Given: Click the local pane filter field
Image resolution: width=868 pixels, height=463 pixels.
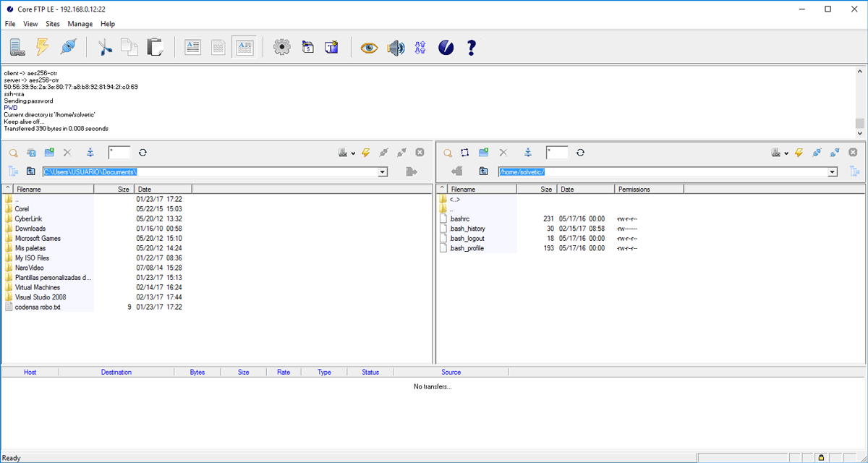Looking at the screenshot, I should point(119,153).
